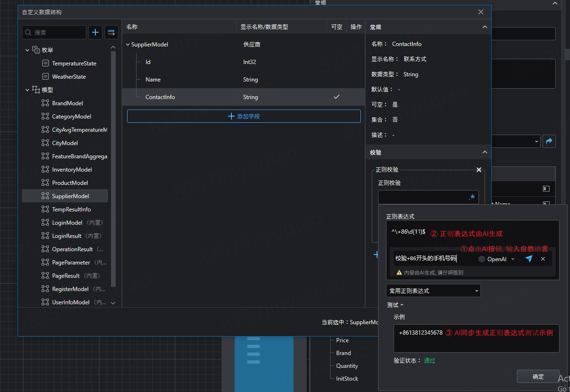The height and width of the screenshot is (392, 570).
Task: Collapse the validation section header
Action: 484,152
